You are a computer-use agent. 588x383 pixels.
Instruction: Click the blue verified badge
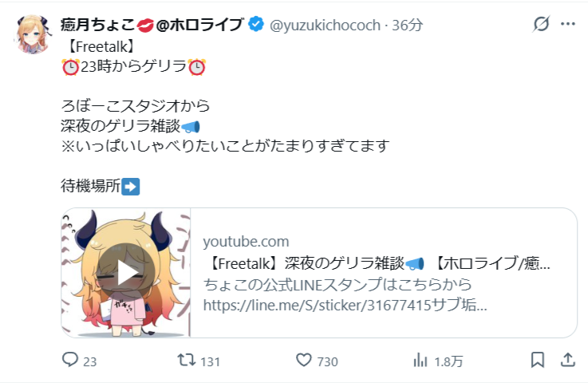tap(256, 25)
